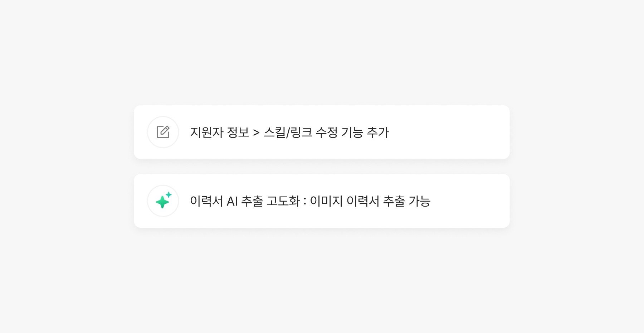Select the 수정 word in first card
This screenshot has width=644, height=333.
tap(326, 132)
